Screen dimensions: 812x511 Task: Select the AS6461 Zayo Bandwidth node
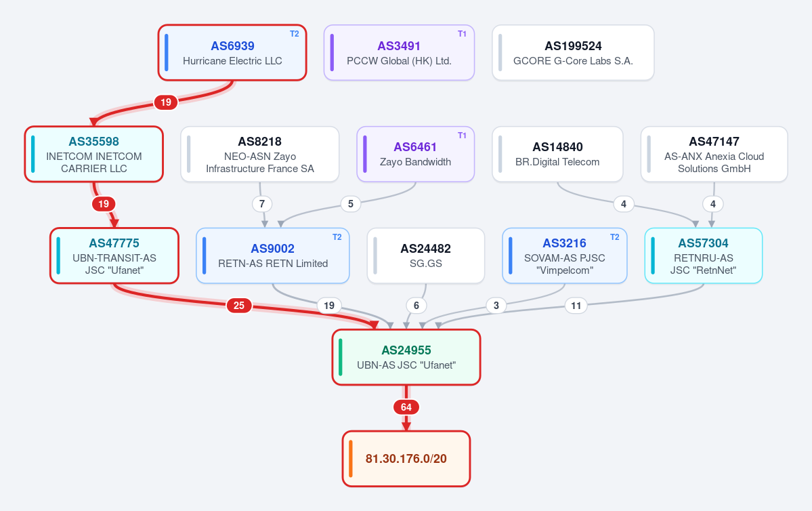(x=415, y=155)
